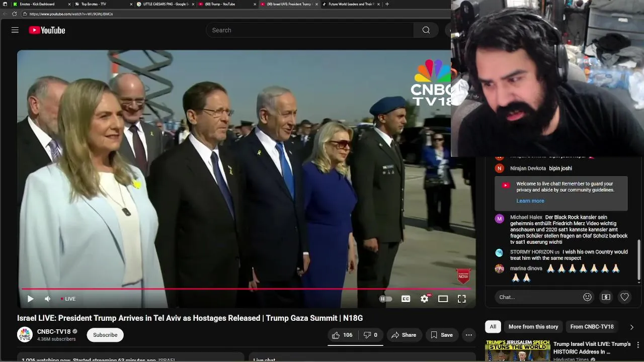Show next chips with right chevron
644x362 pixels.
tap(632, 327)
